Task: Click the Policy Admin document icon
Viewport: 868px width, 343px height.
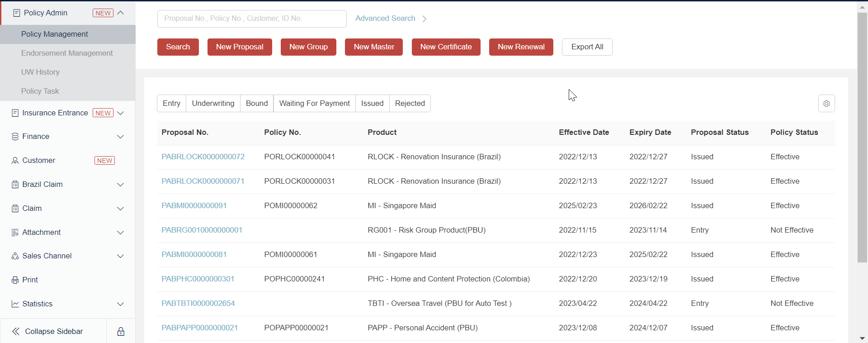Action: (x=16, y=13)
